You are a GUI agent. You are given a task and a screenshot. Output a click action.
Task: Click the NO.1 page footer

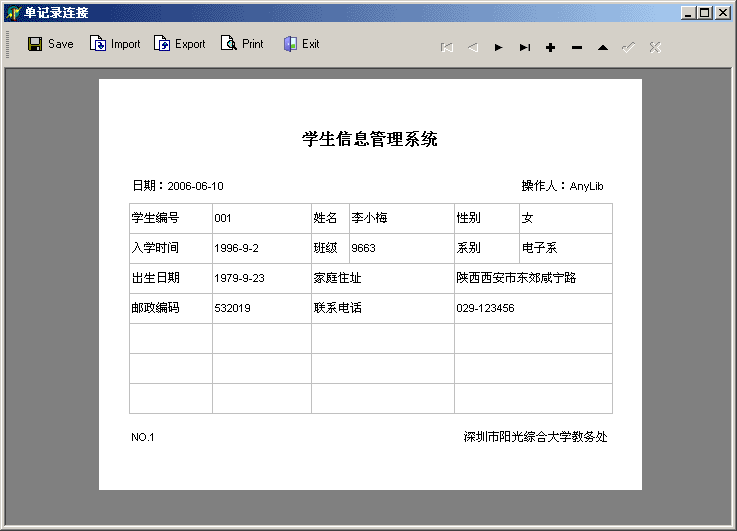[143, 437]
